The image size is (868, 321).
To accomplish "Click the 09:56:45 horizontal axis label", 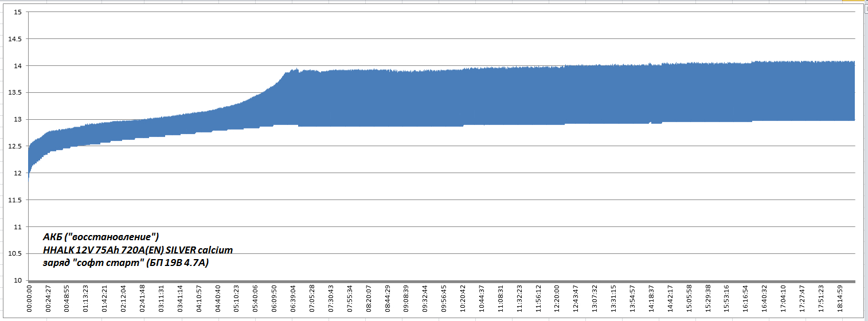I will (x=443, y=299).
